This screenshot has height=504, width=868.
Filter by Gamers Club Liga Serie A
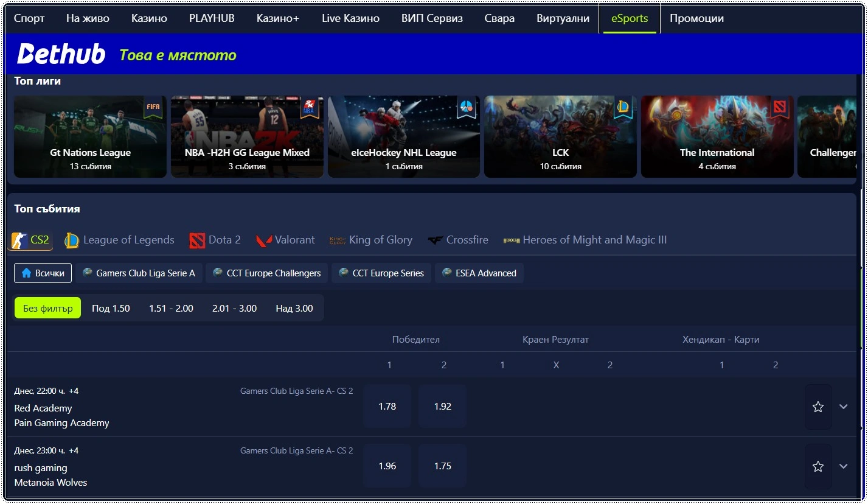point(139,273)
